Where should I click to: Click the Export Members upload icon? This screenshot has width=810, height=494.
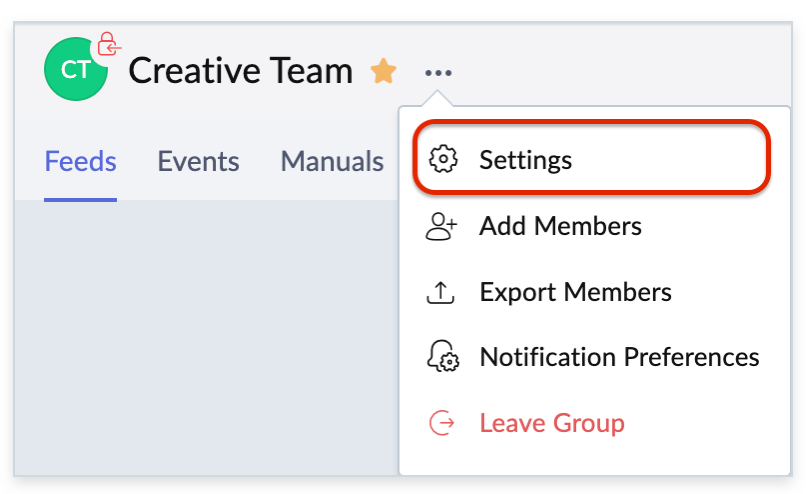click(x=442, y=292)
